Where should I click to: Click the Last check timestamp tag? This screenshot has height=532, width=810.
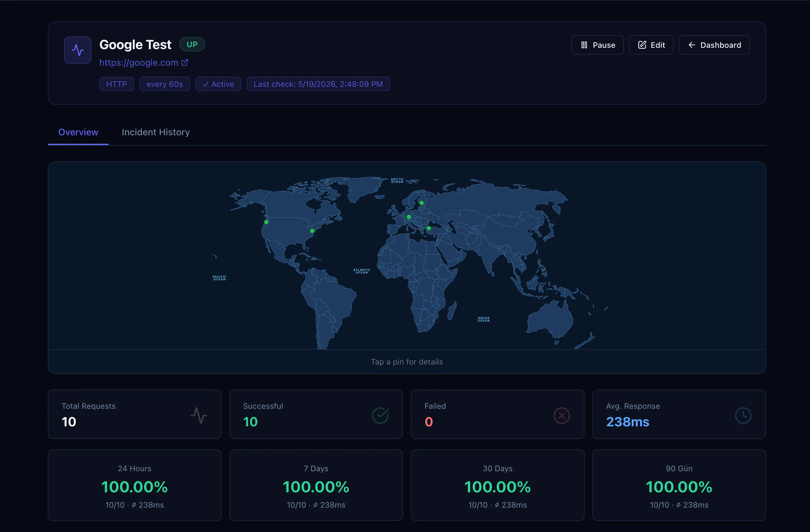[x=318, y=84]
